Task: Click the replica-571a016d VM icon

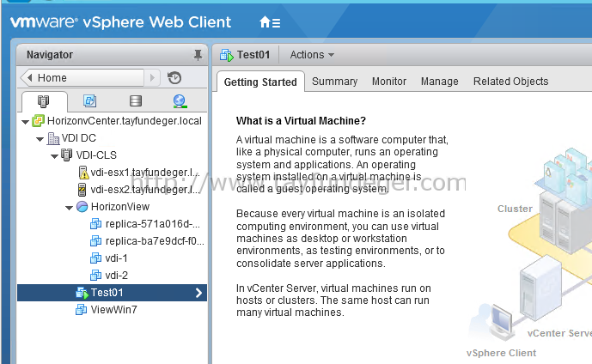Action: 96,224
